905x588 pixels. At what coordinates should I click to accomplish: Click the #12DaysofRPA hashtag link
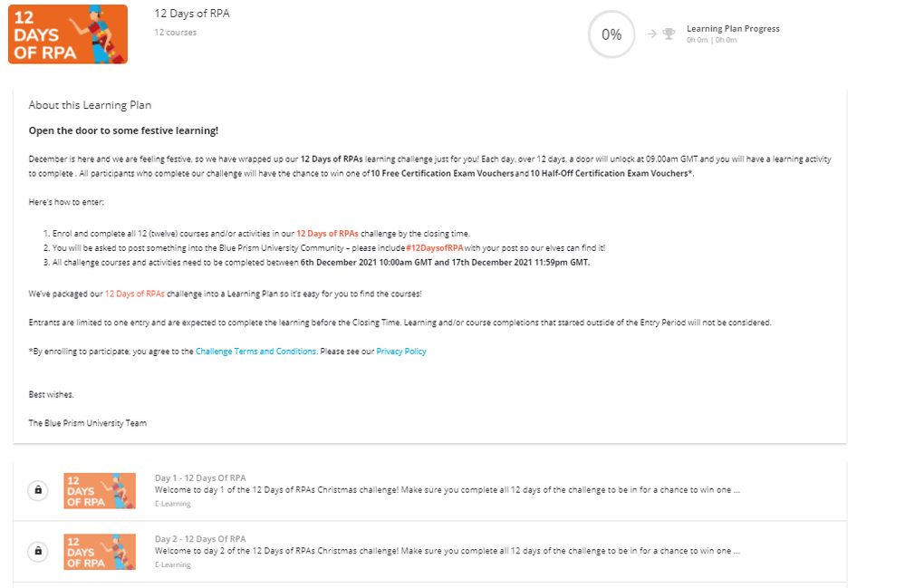point(435,248)
